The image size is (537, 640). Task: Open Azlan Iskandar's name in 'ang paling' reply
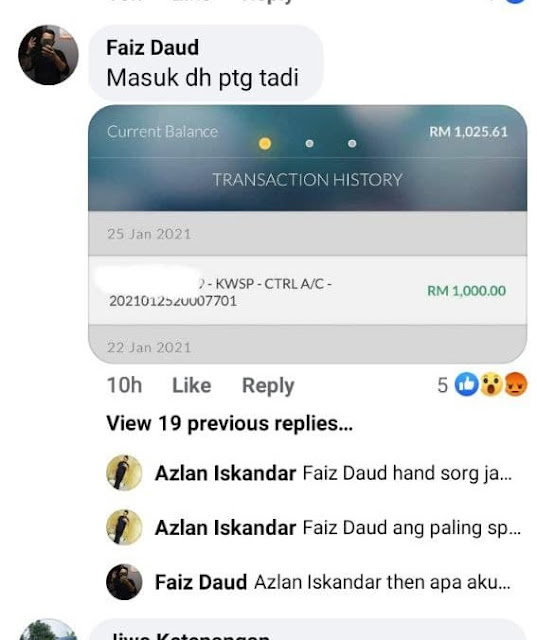pyautogui.click(x=226, y=527)
